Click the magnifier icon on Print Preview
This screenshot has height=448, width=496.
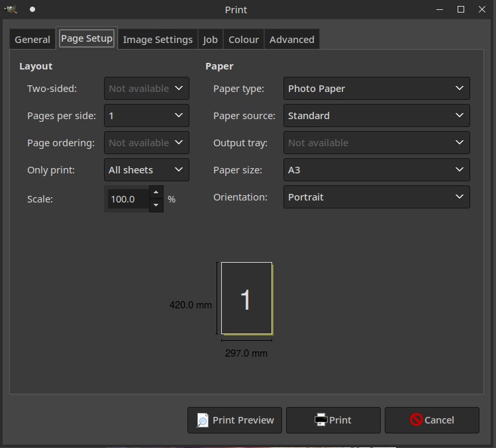click(203, 420)
